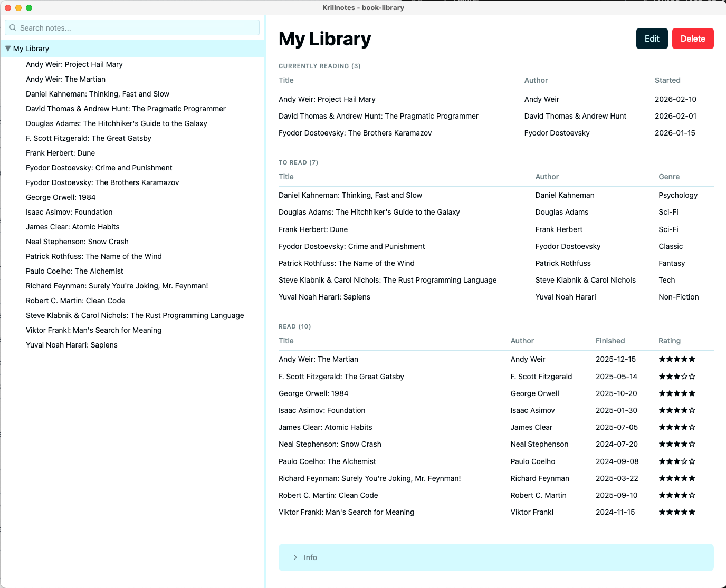Image resolution: width=726 pixels, height=588 pixels.
Task: Click the TO READ section heading
Action: point(298,162)
